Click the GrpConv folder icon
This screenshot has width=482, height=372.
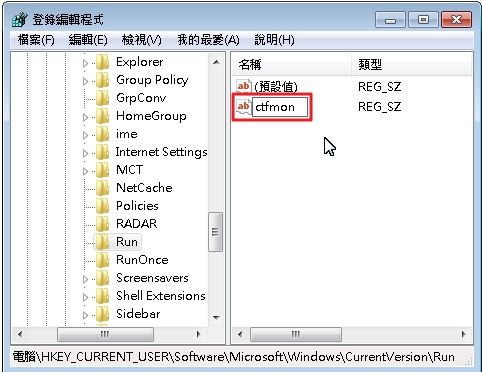102,98
